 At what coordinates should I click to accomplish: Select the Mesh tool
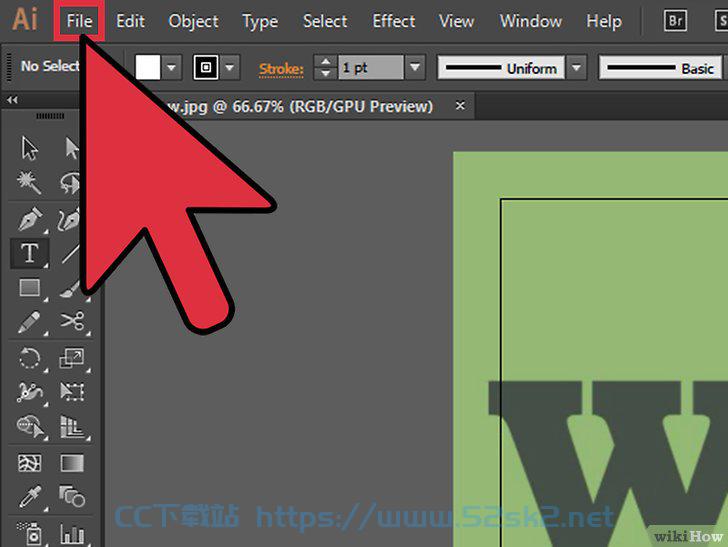tap(30, 463)
